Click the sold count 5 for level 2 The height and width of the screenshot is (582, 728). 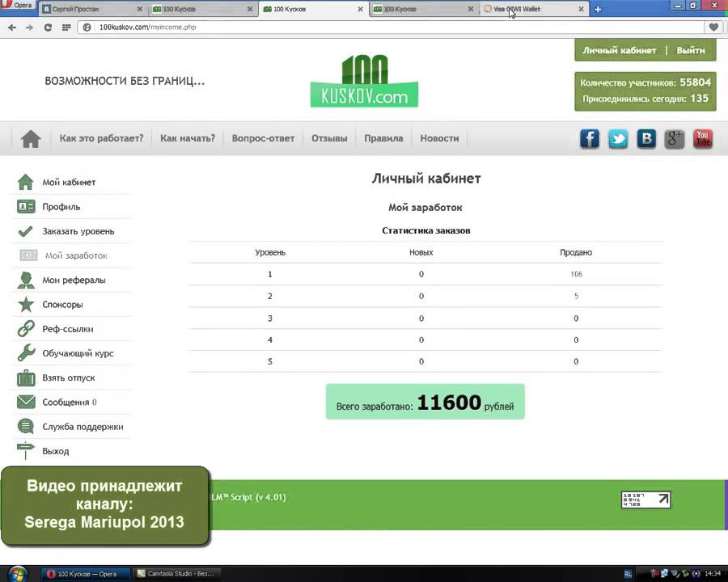click(x=576, y=296)
